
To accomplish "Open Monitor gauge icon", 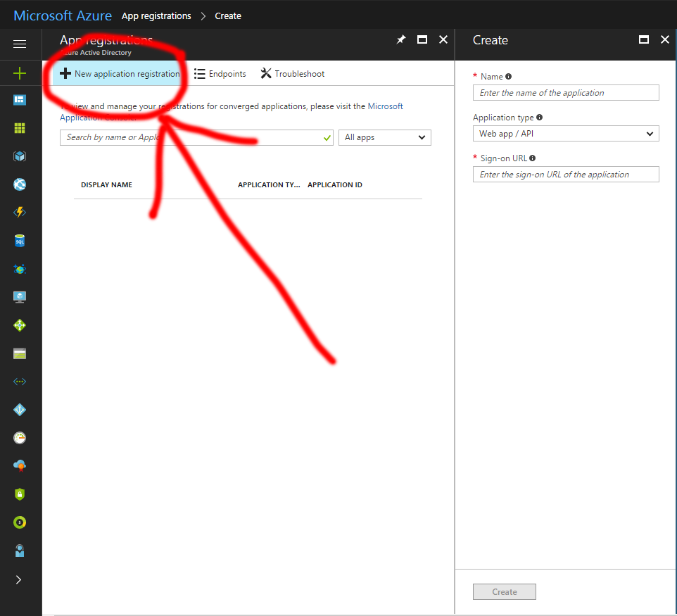I will (x=20, y=438).
